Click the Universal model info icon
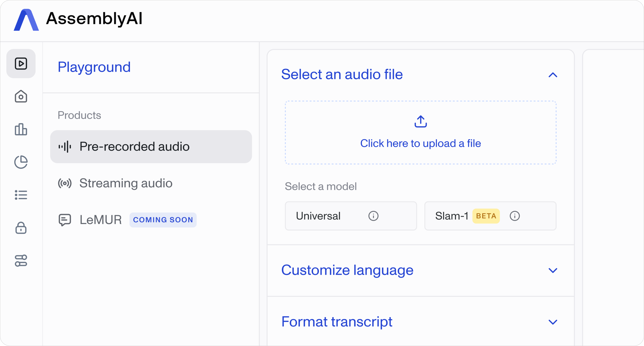 [373, 216]
